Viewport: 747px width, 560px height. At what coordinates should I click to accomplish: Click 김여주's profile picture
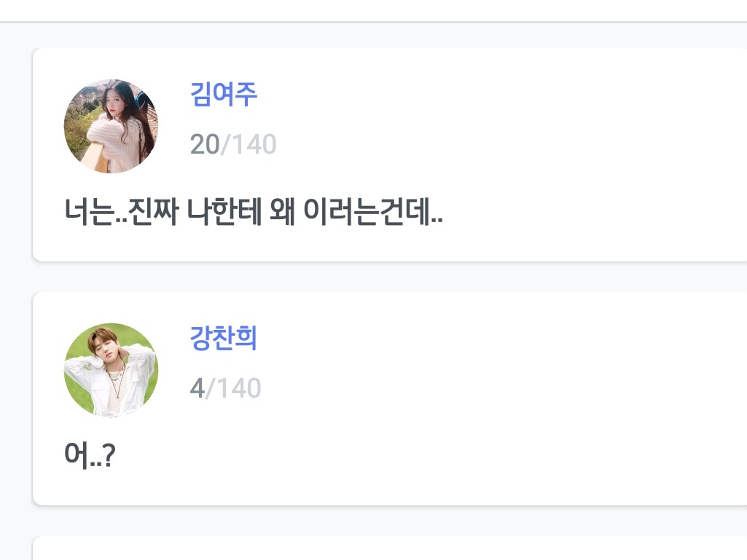(111, 126)
